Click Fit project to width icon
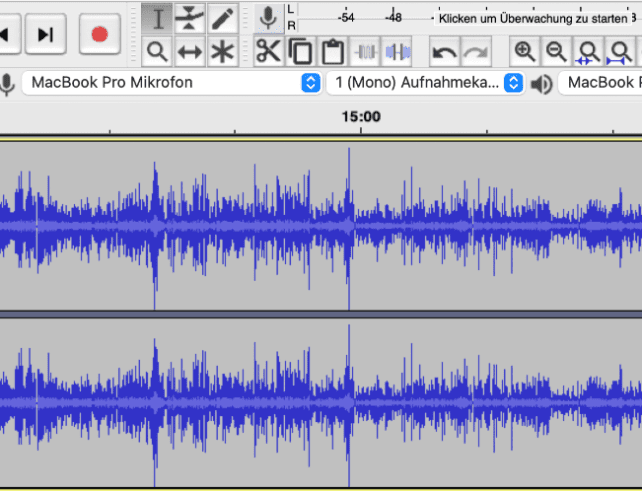 tap(620, 52)
